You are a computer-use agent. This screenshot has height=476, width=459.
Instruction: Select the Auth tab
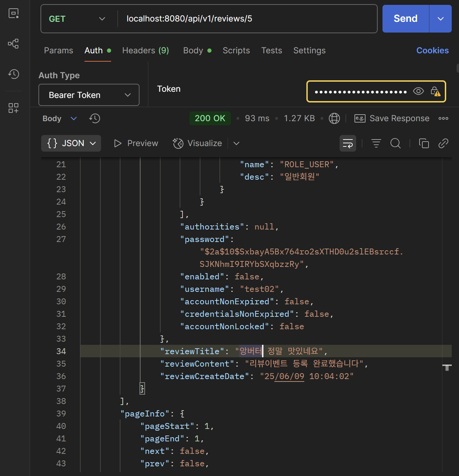98,51
